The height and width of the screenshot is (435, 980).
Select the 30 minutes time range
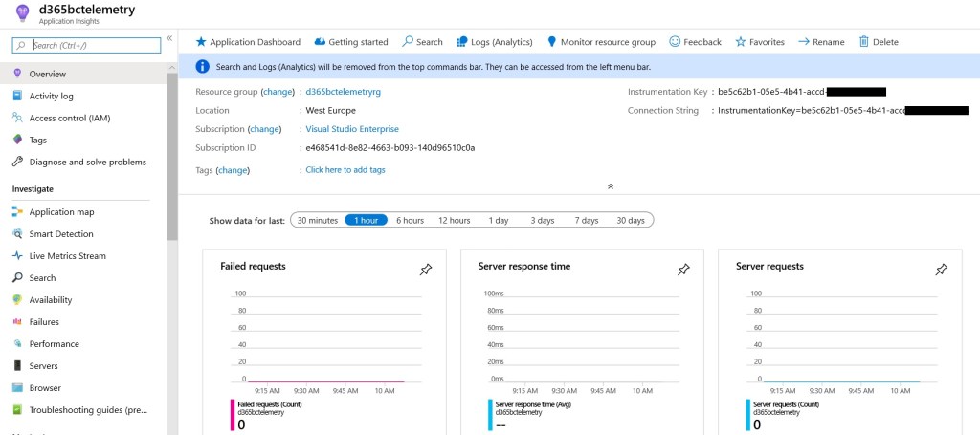318,220
